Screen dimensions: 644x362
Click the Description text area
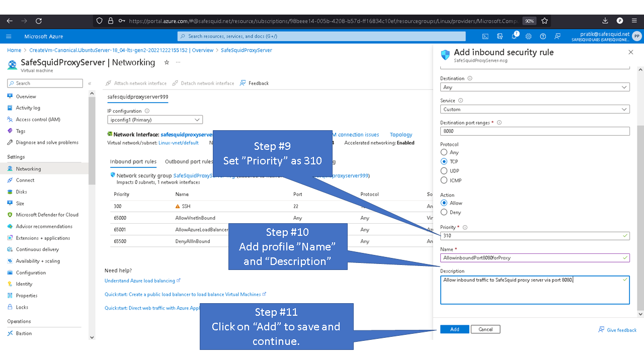(x=535, y=290)
